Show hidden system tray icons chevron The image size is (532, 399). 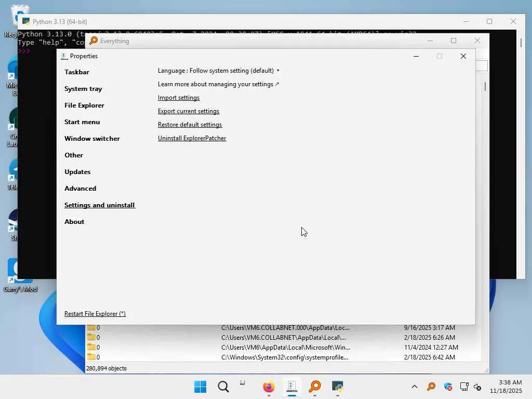(x=415, y=387)
